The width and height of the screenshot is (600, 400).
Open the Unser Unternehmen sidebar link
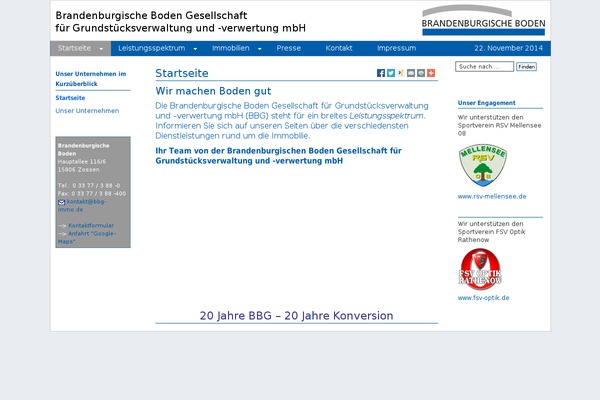(87, 111)
